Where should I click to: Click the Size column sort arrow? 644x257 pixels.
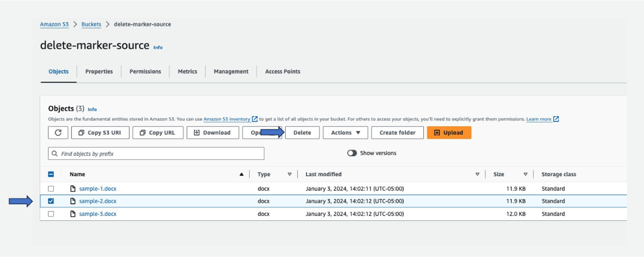point(525,174)
